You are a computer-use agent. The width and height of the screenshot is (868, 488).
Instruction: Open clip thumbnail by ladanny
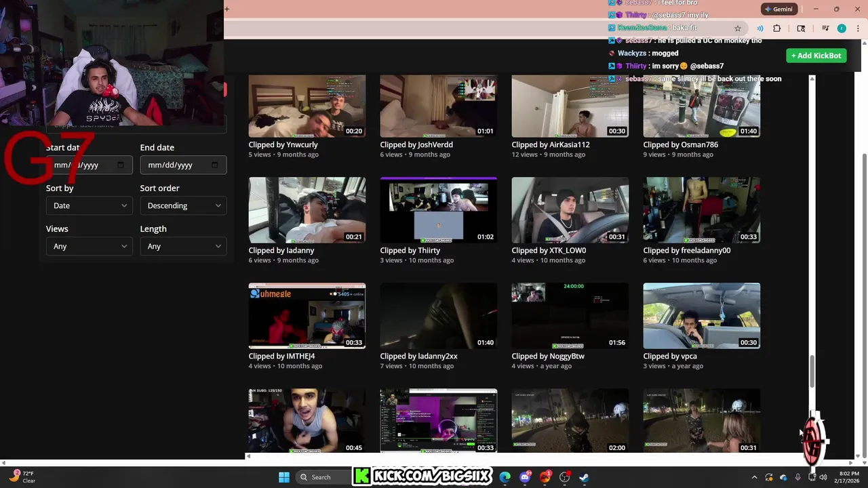307,210
